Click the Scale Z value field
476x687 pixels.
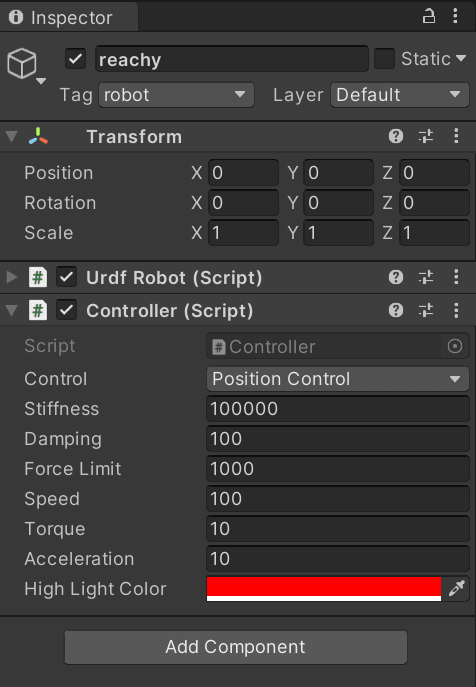pos(434,233)
